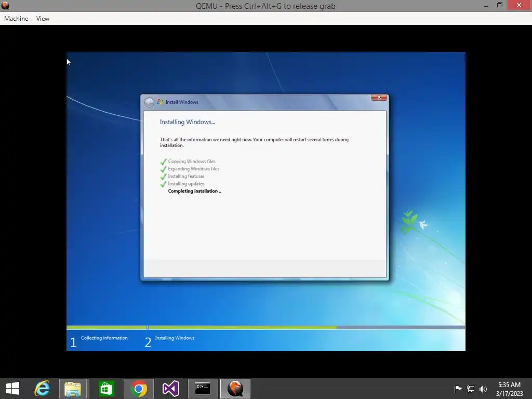Open the View menu in QEMU
532x399 pixels.
[43, 19]
